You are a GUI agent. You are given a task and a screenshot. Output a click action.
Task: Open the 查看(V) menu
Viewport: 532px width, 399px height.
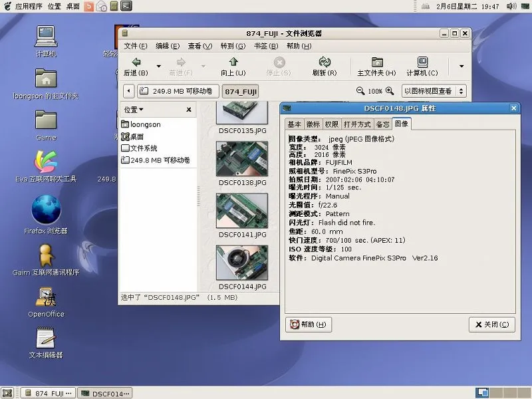pyautogui.click(x=200, y=46)
